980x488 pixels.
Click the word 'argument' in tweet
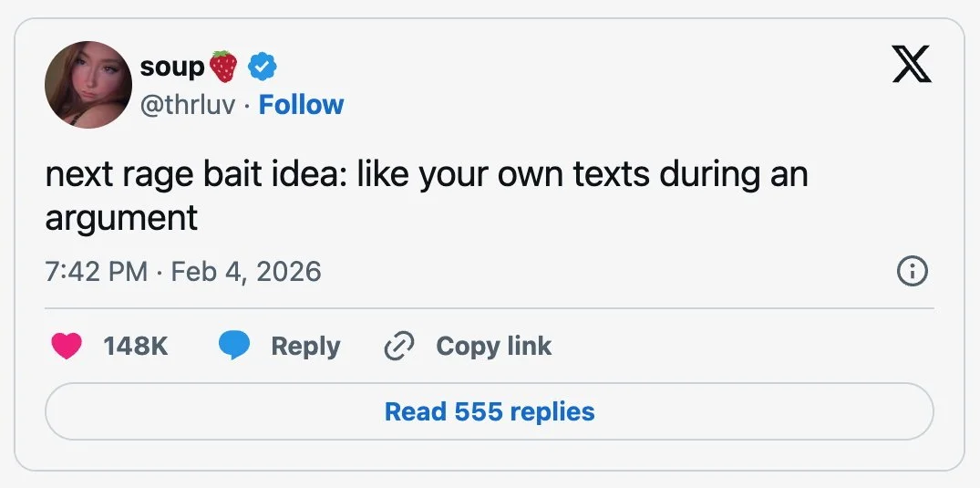(121, 217)
